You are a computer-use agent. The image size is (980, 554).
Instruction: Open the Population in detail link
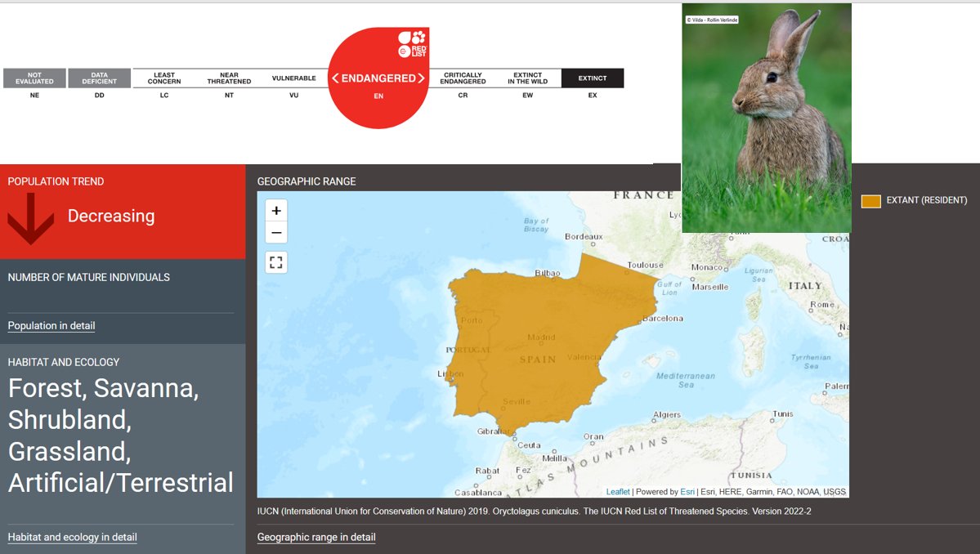(x=51, y=325)
